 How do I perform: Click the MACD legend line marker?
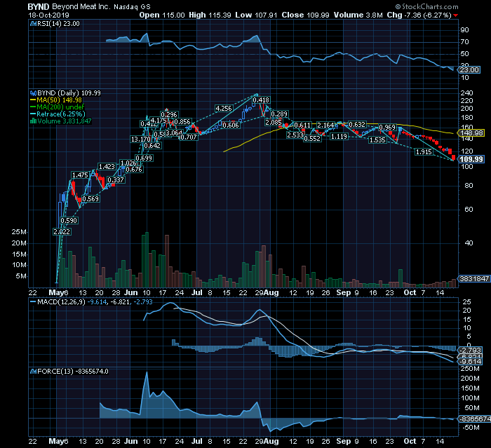[33, 302]
